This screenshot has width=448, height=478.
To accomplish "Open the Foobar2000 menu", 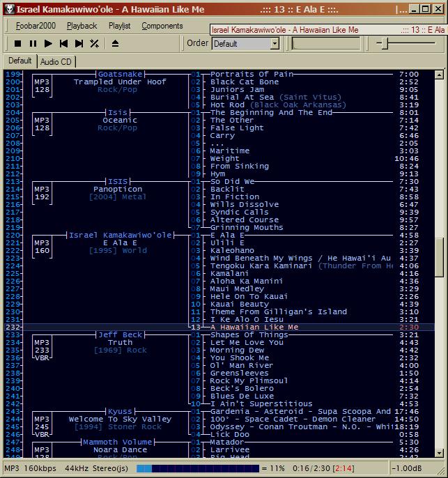I will tap(36, 26).
